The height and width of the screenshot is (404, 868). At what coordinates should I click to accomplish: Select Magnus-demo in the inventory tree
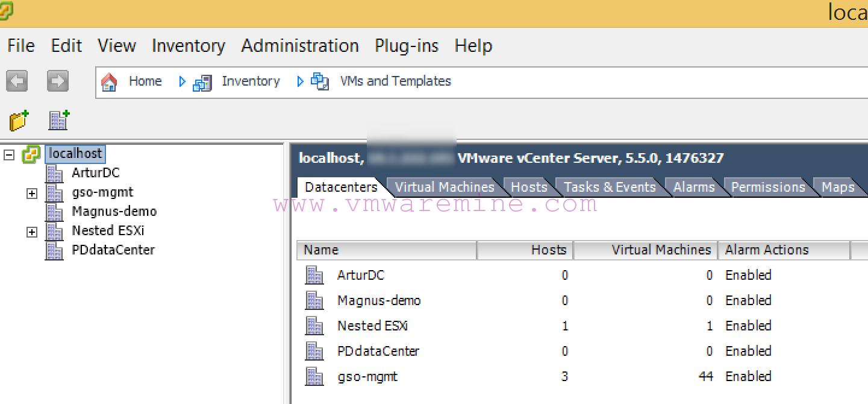coord(114,212)
